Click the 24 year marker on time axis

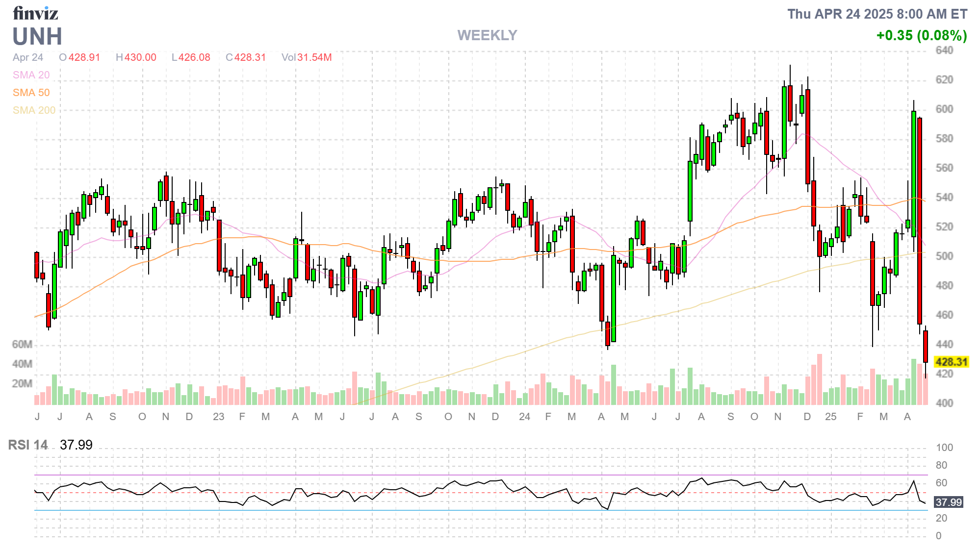coord(524,417)
